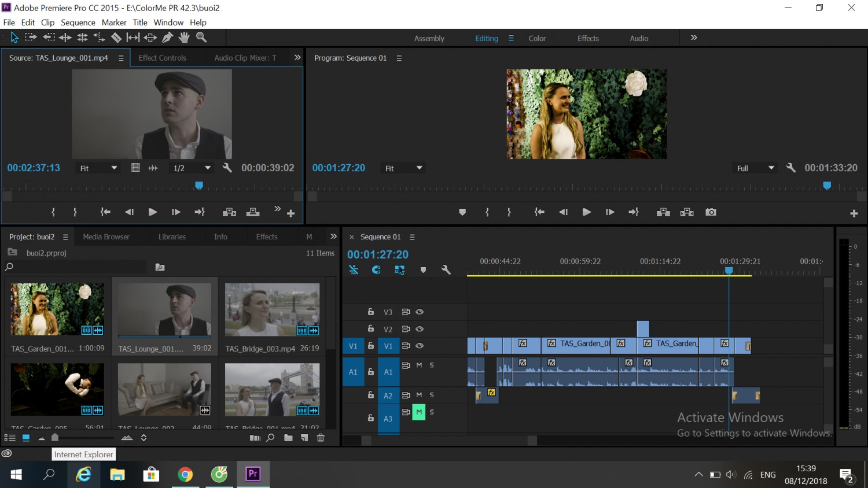Select the Pen tool in toolbar
The image size is (868, 488).
167,38
